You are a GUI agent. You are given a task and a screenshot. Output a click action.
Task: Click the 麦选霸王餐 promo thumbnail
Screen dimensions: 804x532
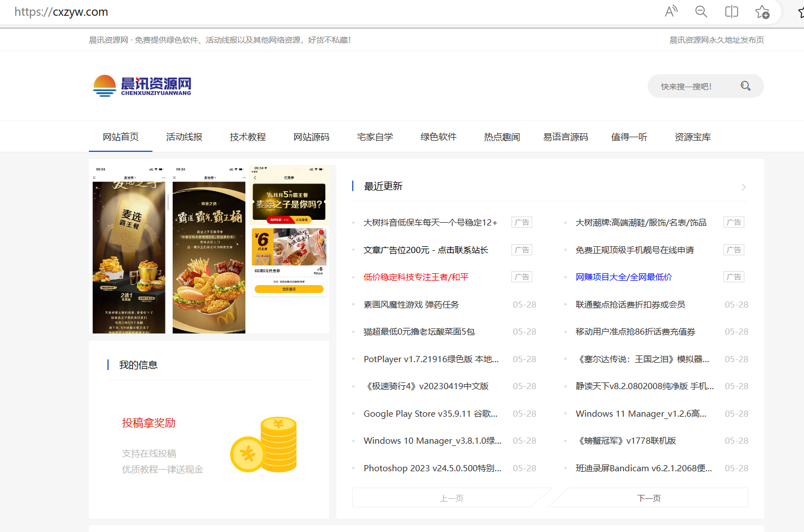(128, 248)
